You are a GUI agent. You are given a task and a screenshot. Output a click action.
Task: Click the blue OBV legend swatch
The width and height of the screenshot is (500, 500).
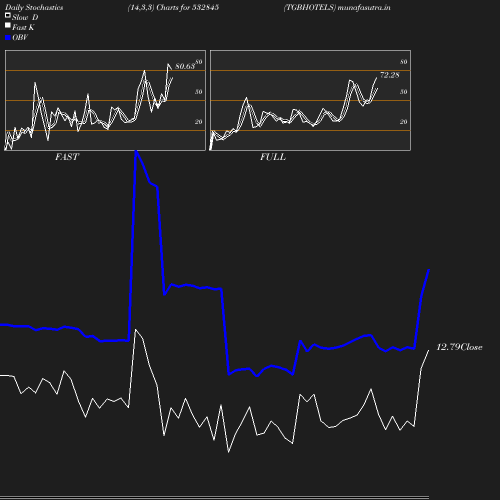(x=8, y=38)
